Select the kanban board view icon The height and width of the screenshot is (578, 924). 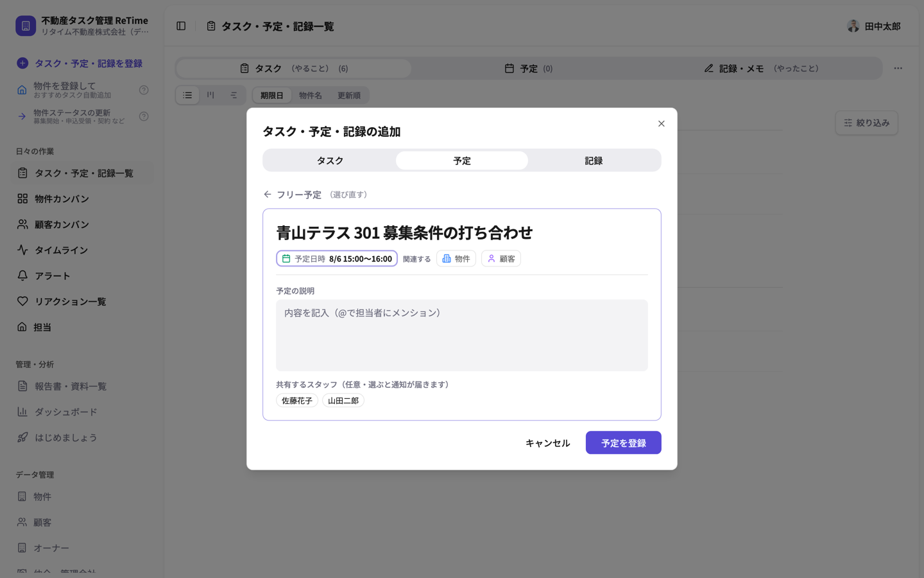tap(210, 95)
